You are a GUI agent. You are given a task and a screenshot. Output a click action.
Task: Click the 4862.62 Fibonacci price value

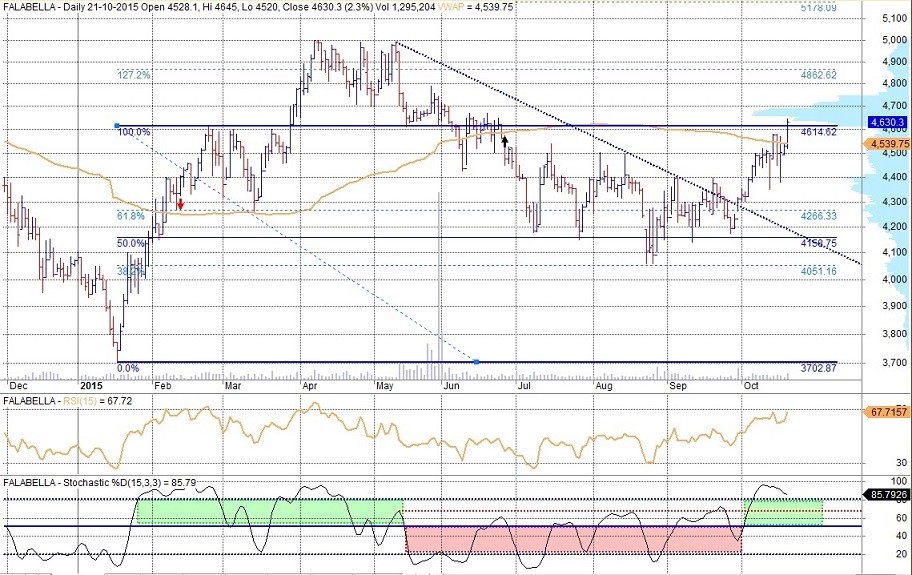tap(818, 75)
